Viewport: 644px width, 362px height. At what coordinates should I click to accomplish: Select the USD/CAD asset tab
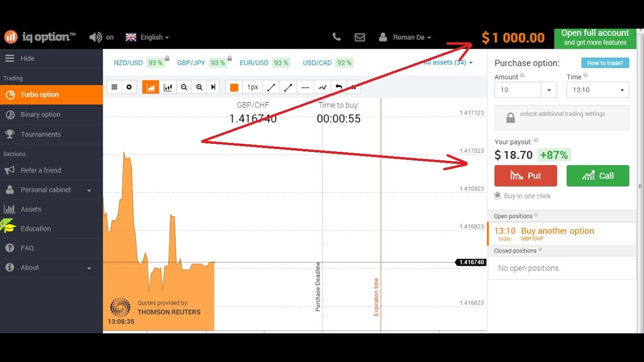coord(328,63)
